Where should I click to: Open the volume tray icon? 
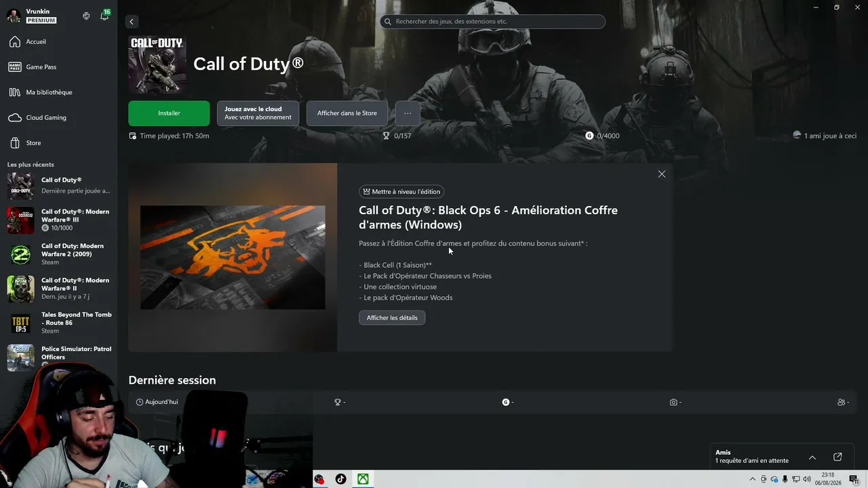point(807,479)
